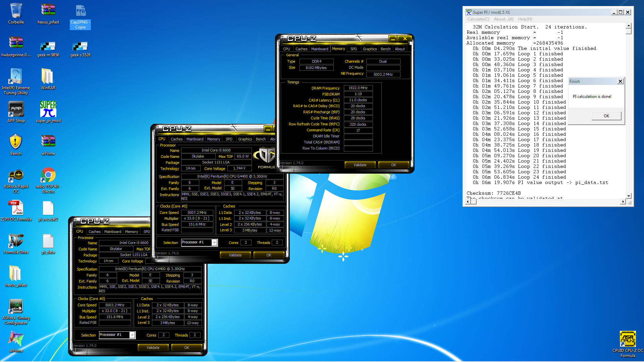Screen dimensions: 644x362
Task: Switch to CPU tab in memory CPU-Z window
Action: click(286, 49)
